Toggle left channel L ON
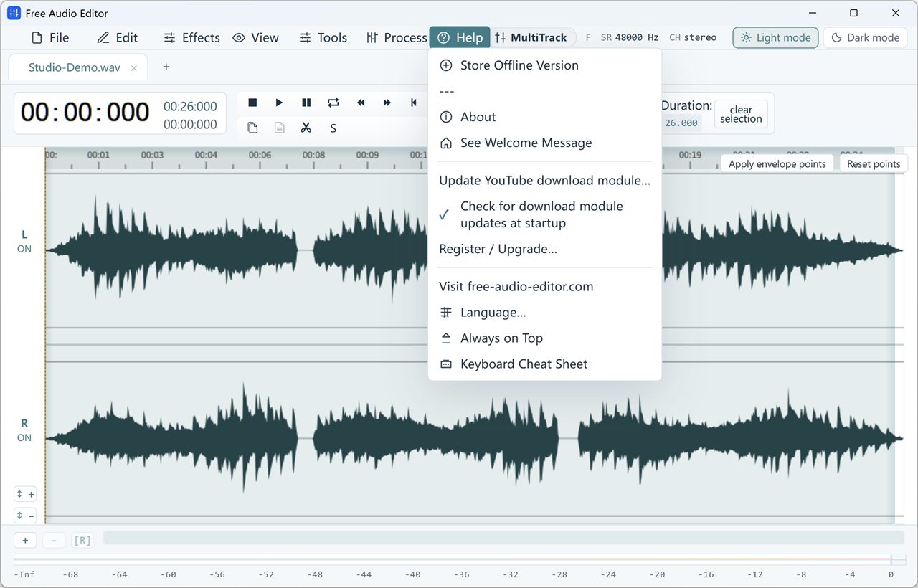 coord(24,242)
